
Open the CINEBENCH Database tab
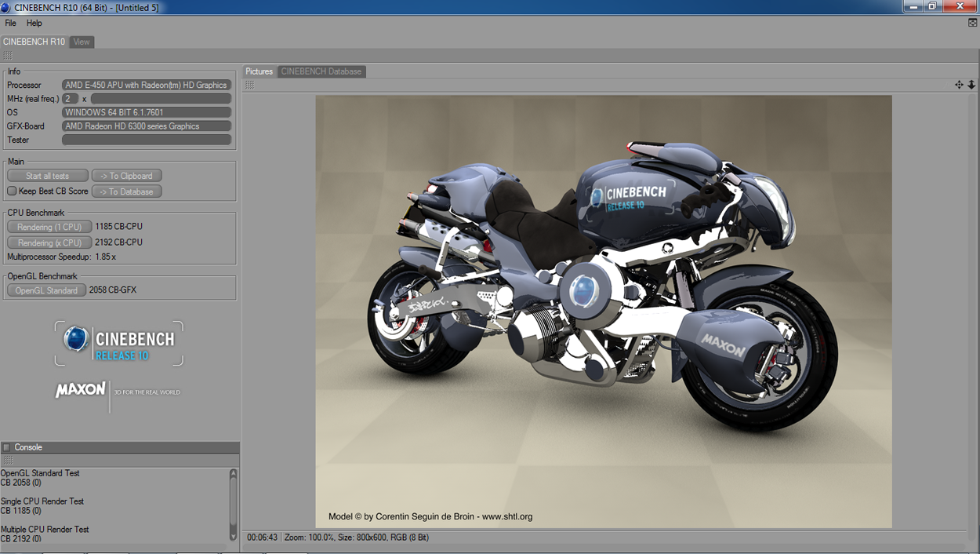coord(321,71)
